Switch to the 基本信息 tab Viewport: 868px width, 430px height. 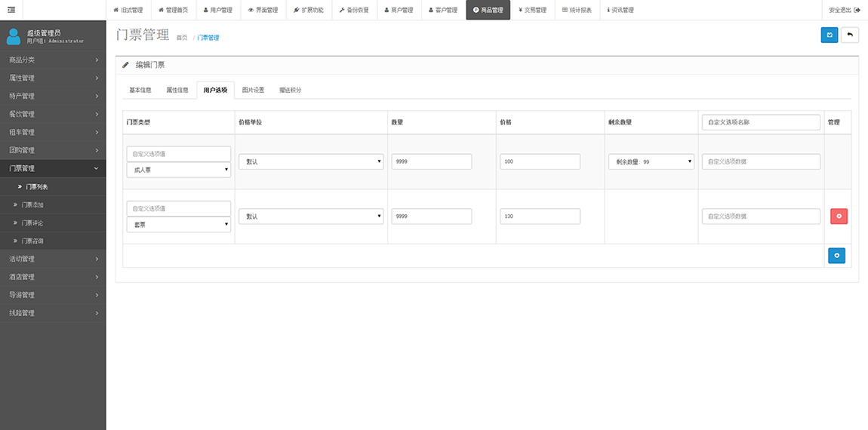click(x=140, y=91)
